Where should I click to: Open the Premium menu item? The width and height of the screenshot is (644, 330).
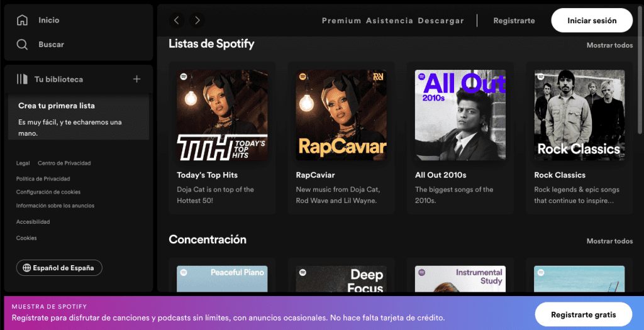341,21
